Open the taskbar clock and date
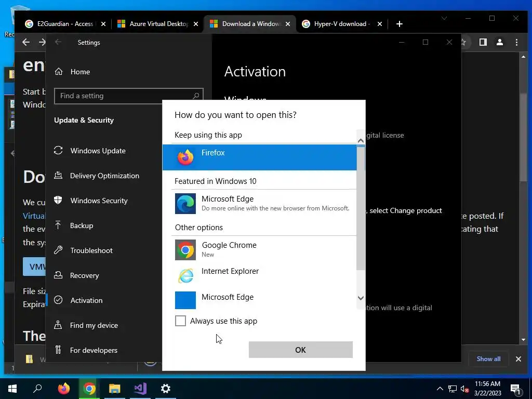532x399 pixels. coord(487,389)
